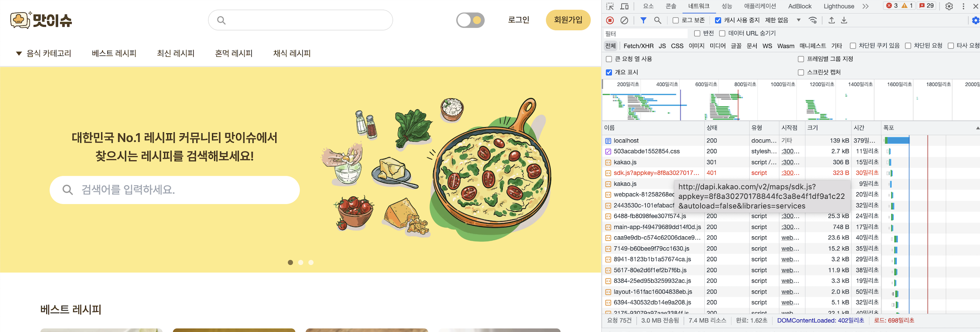Open the 콘솔 tab
Viewport: 980px width, 332px height.
pyautogui.click(x=671, y=6)
